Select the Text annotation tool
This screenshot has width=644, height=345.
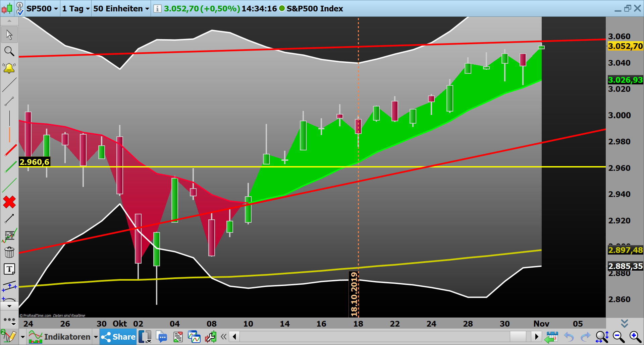point(9,269)
